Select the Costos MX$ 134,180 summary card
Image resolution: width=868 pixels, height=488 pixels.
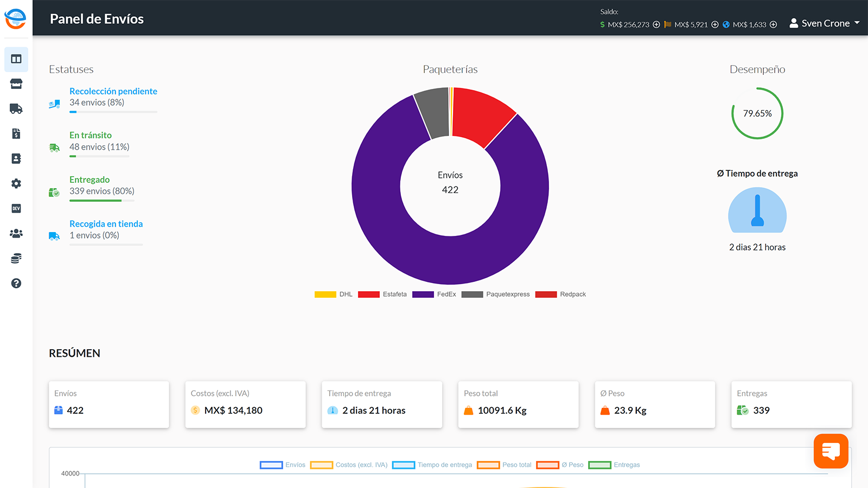245,404
